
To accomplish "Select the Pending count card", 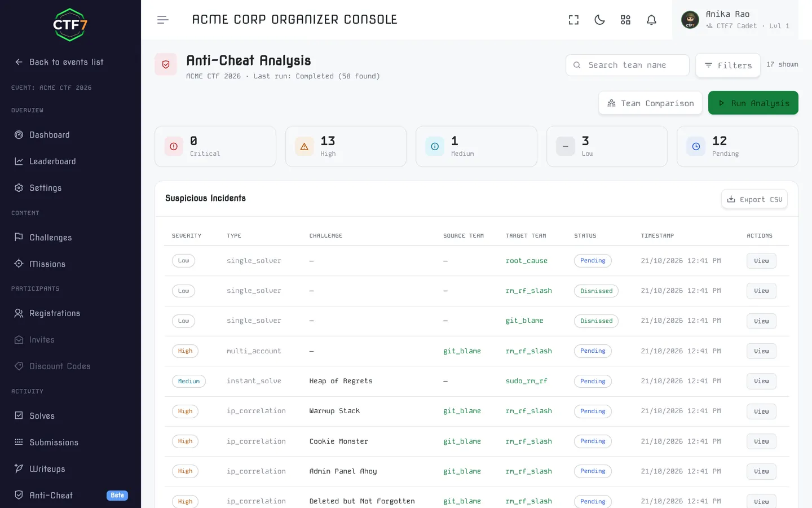I will [738, 146].
